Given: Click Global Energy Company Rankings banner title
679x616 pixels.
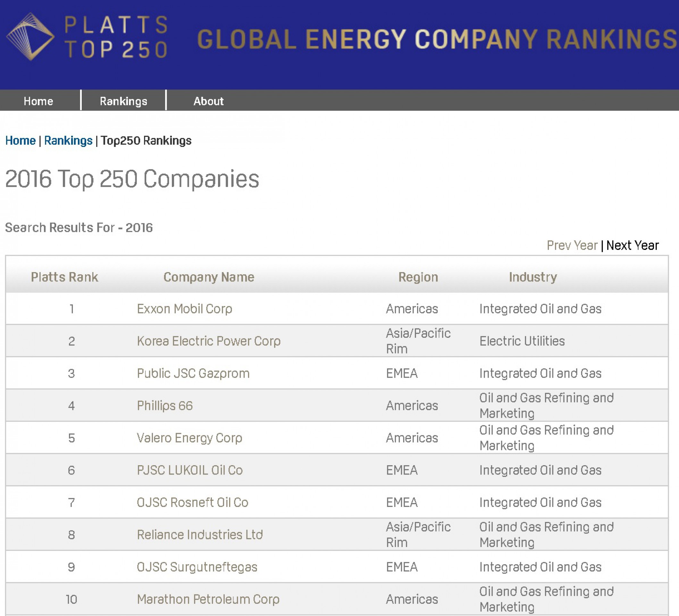Looking at the screenshot, I should click(437, 39).
